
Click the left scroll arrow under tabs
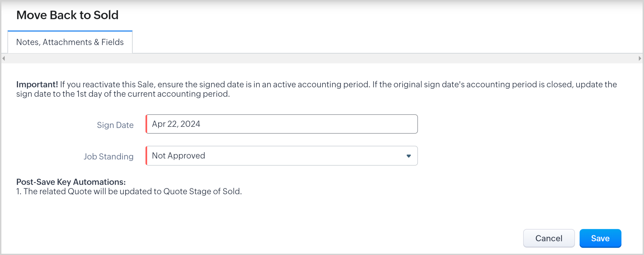point(4,59)
